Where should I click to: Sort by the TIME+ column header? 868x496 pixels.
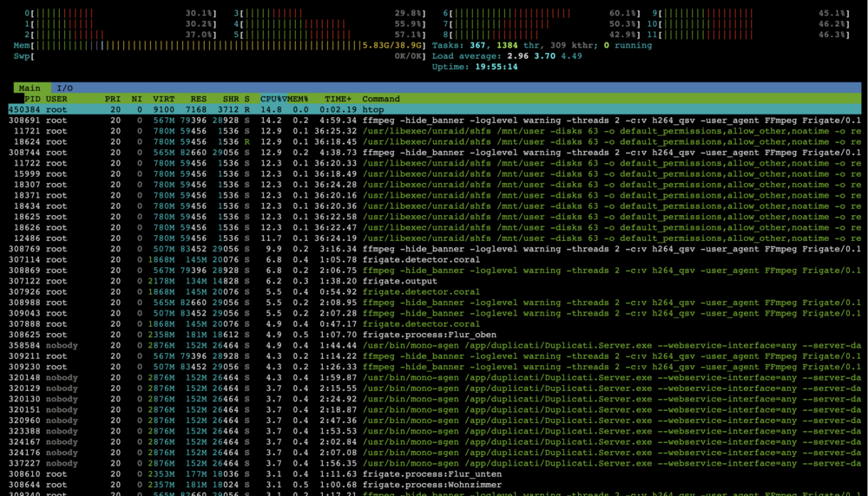(x=339, y=99)
